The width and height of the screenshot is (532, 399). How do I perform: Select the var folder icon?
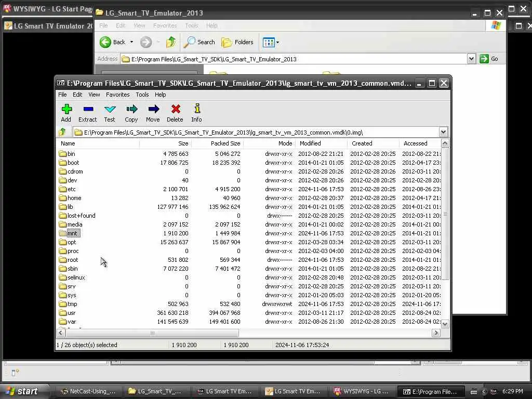coord(62,322)
